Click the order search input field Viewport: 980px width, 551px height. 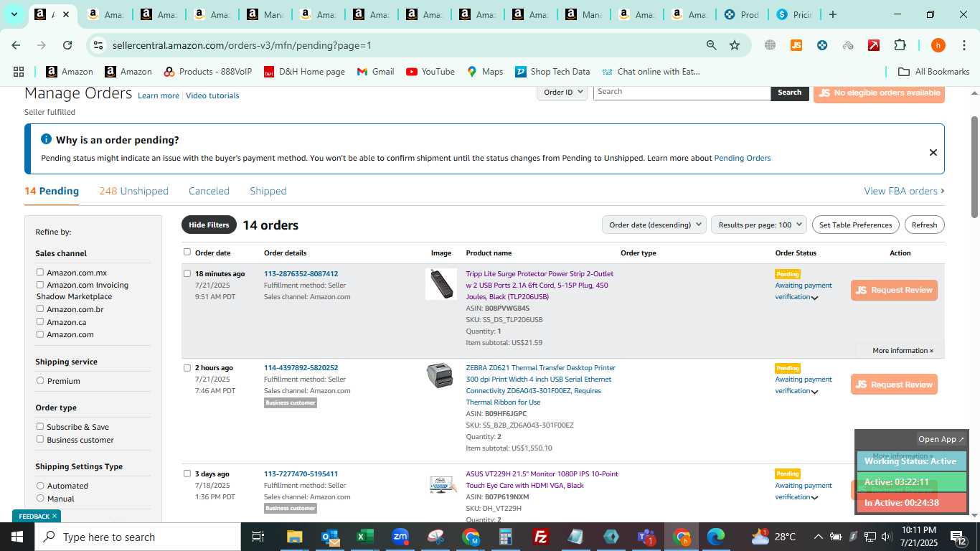682,92
